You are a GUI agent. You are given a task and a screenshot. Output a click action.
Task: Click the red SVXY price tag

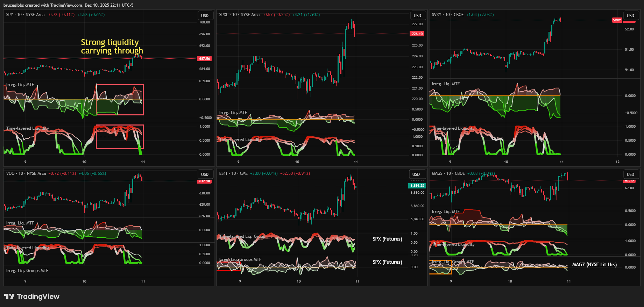617,20
